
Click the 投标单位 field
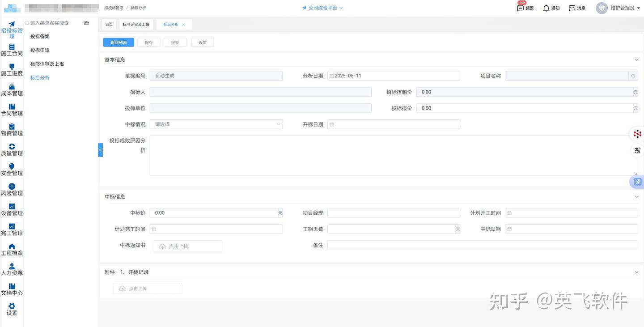pos(260,108)
